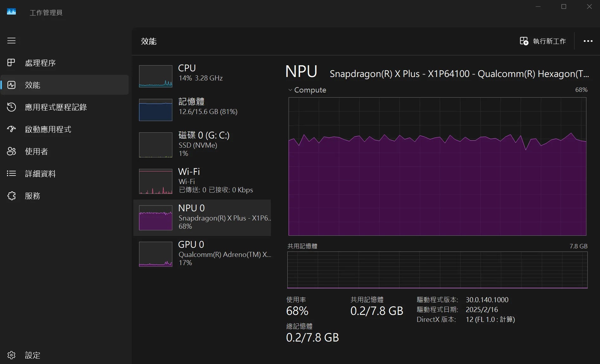
Task: Select the 磁碟 0 disk graph thumbnail
Action: (x=156, y=145)
